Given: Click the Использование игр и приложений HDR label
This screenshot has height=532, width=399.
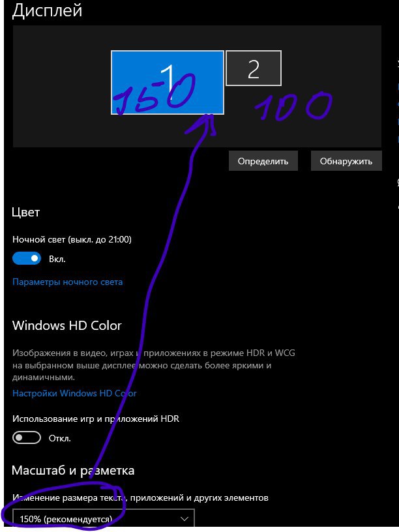Looking at the screenshot, I should (96, 419).
